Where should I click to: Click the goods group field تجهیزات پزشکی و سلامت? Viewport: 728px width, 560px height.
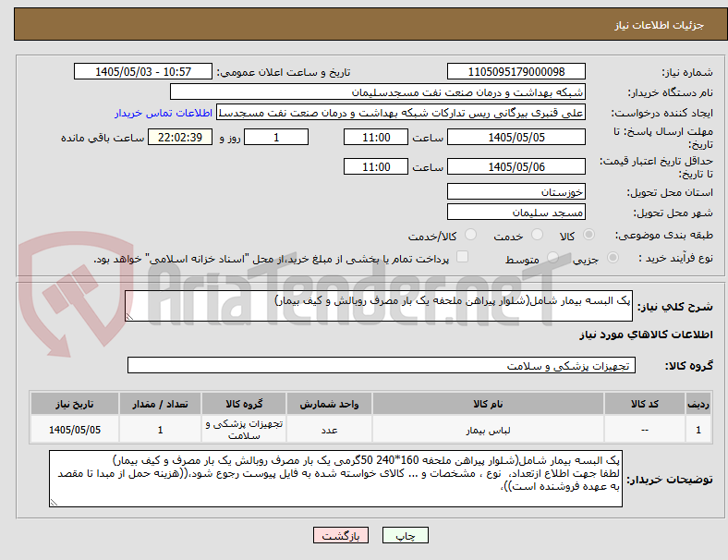382,365
